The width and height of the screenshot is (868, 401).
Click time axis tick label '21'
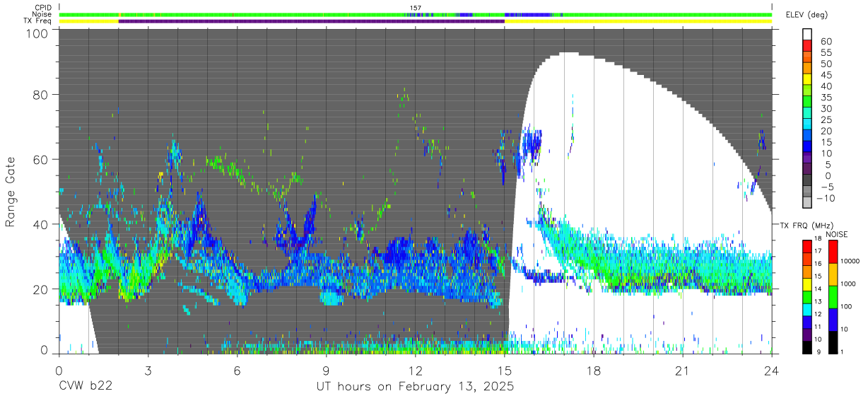(x=682, y=371)
